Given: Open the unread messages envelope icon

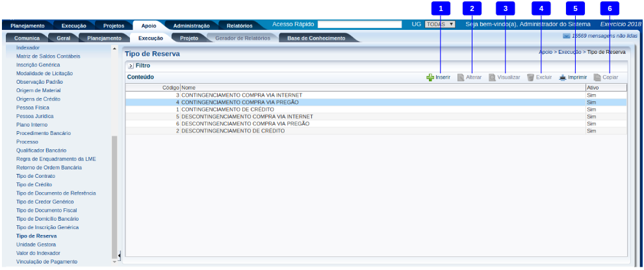Looking at the screenshot, I should [x=566, y=36].
